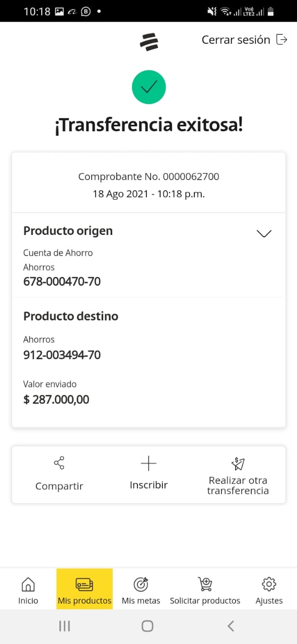Viewport: 297px width, 644px height.
Task: Open Inicio home icon
Action: (28, 584)
